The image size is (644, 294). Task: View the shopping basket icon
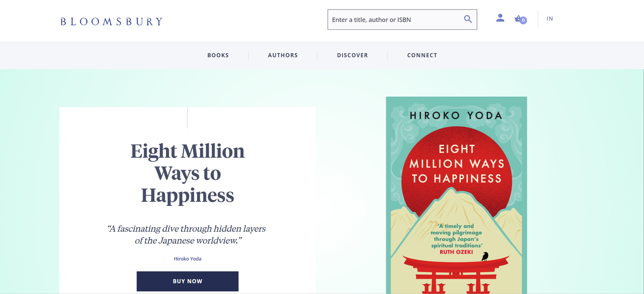pyautogui.click(x=518, y=19)
